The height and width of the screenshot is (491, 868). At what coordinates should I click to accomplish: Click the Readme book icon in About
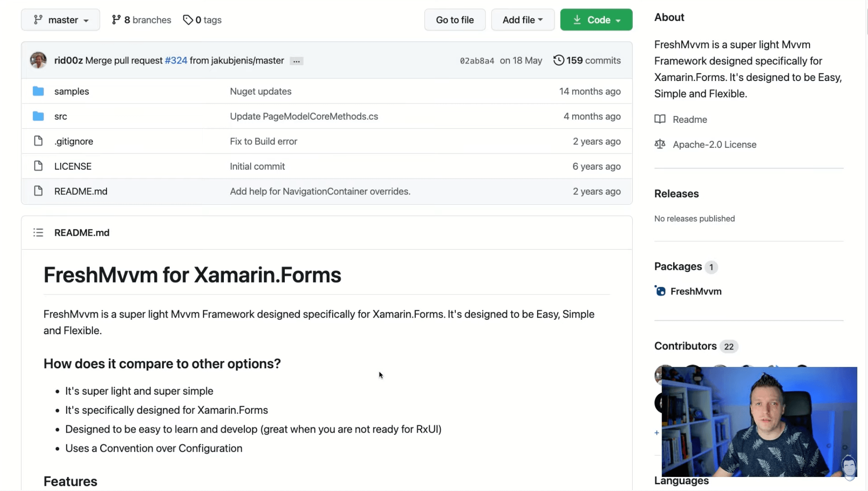point(660,119)
